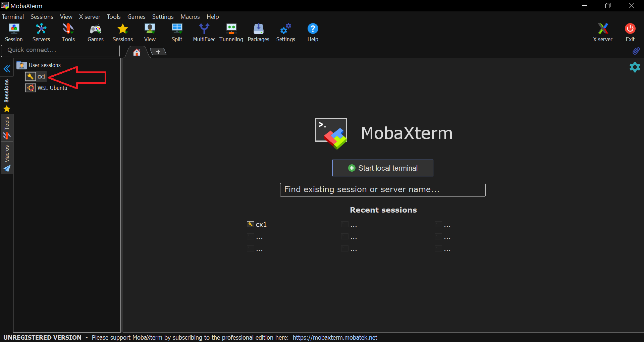Open the Packages toolbar icon
The height and width of the screenshot is (342, 644).
(x=258, y=33)
